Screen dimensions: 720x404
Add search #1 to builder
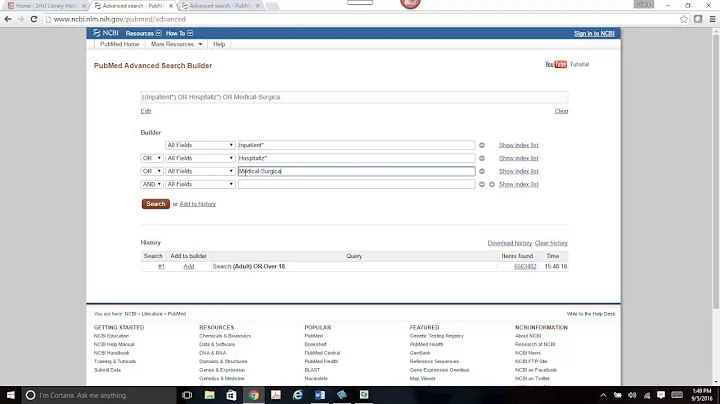[189, 266]
